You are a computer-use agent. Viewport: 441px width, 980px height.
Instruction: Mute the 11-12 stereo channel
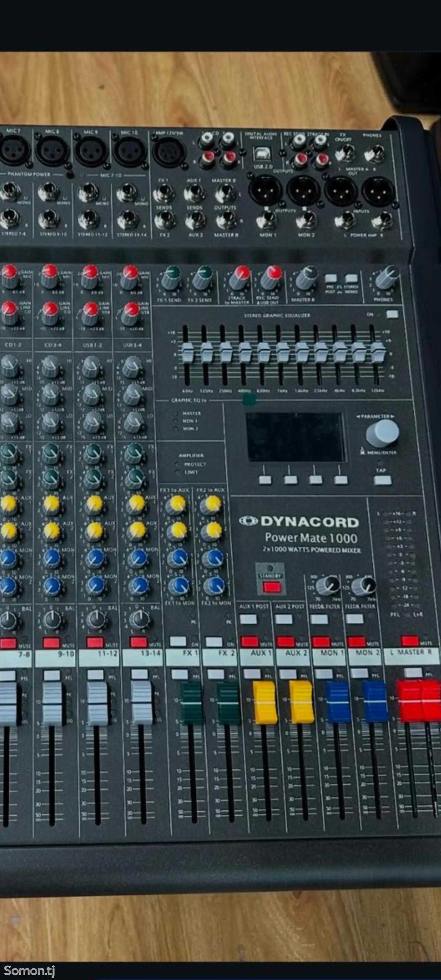[95, 643]
